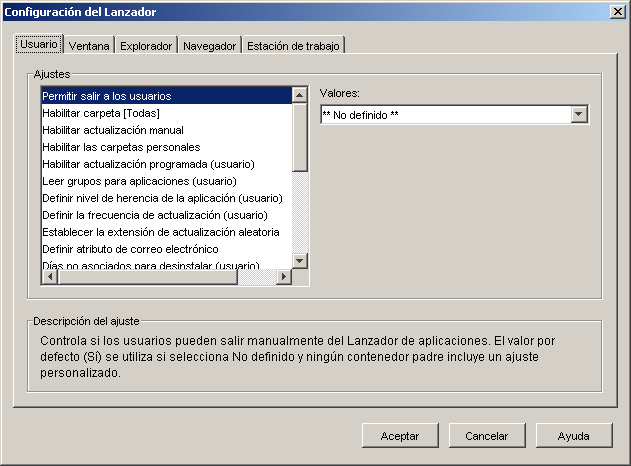Open the Estación de trabajo tab
The height and width of the screenshot is (466, 631).
pyautogui.click(x=294, y=46)
